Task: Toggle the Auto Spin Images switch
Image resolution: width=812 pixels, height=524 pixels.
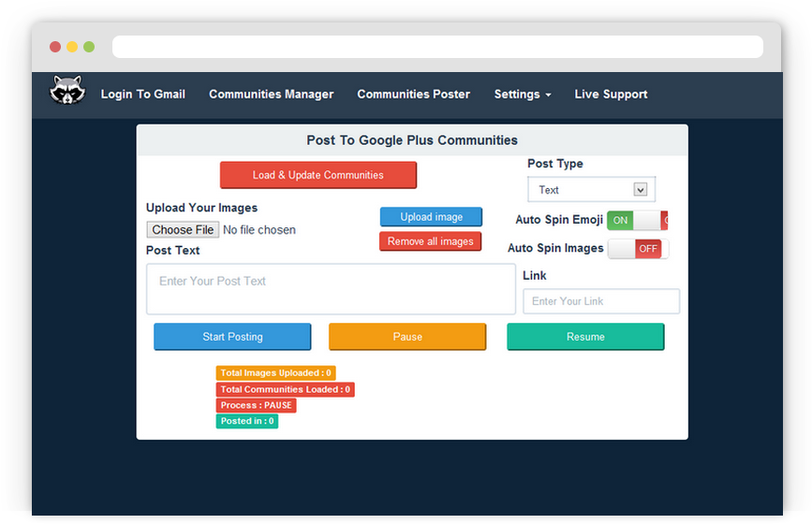Action: [638, 249]
